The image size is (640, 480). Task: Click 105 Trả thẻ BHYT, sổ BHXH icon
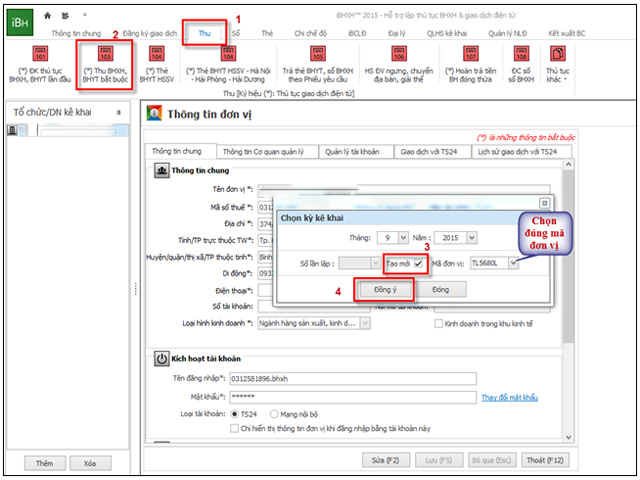coord(317,56)
